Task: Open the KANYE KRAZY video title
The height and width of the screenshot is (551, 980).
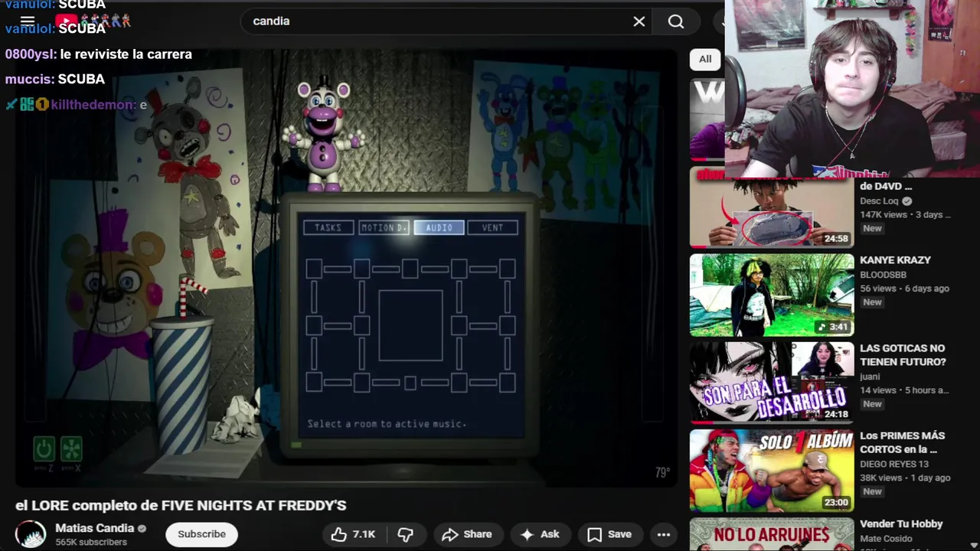Action: pyautogui.click(x=895, y=260)
